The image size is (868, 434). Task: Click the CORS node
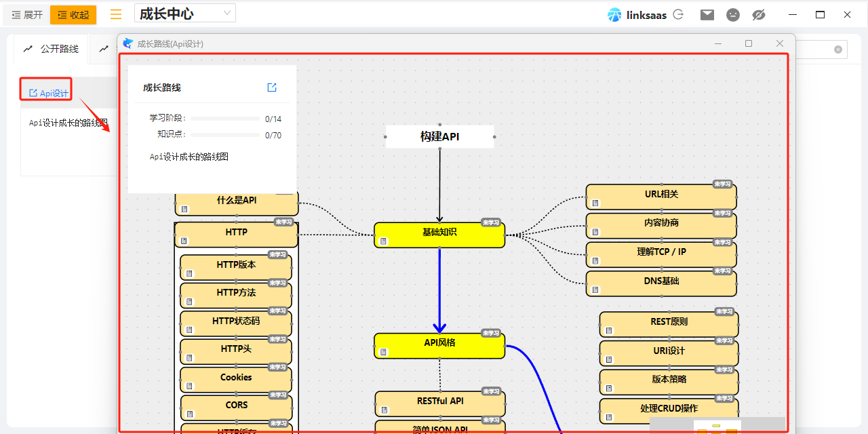coord(236,408)
